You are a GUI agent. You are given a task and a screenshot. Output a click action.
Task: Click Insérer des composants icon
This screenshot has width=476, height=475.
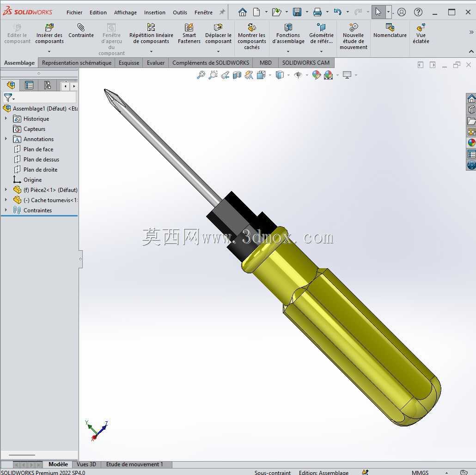pyautogui.click(x=49, y=27)
